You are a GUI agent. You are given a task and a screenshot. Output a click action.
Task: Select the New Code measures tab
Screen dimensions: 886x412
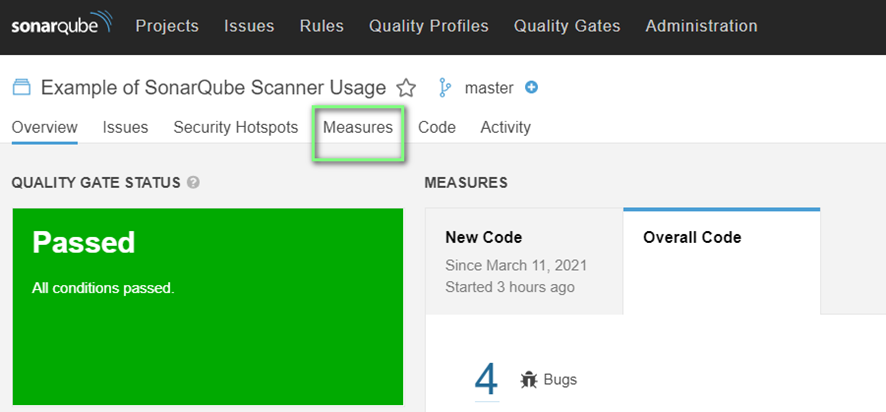click(524, 261)
